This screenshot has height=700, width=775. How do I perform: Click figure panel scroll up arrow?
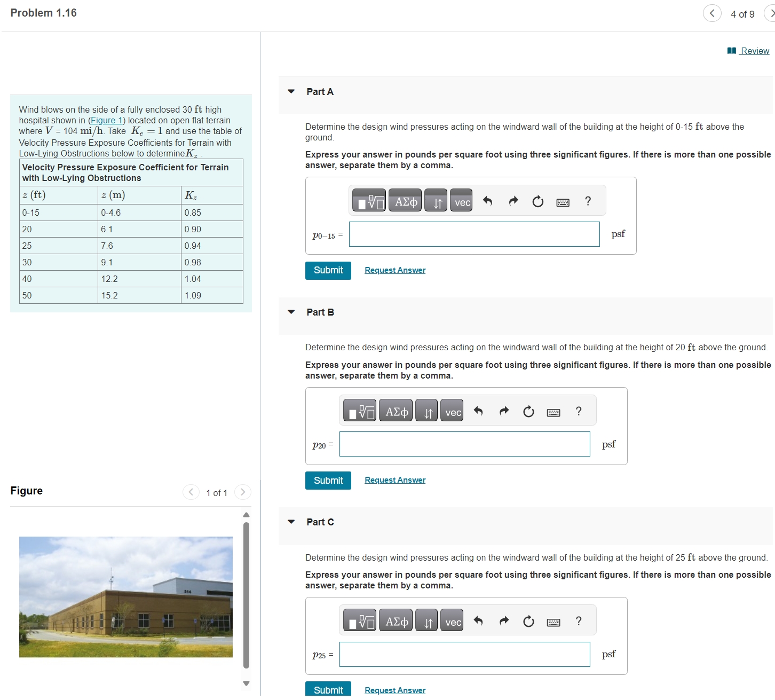(x=246, y=515)
